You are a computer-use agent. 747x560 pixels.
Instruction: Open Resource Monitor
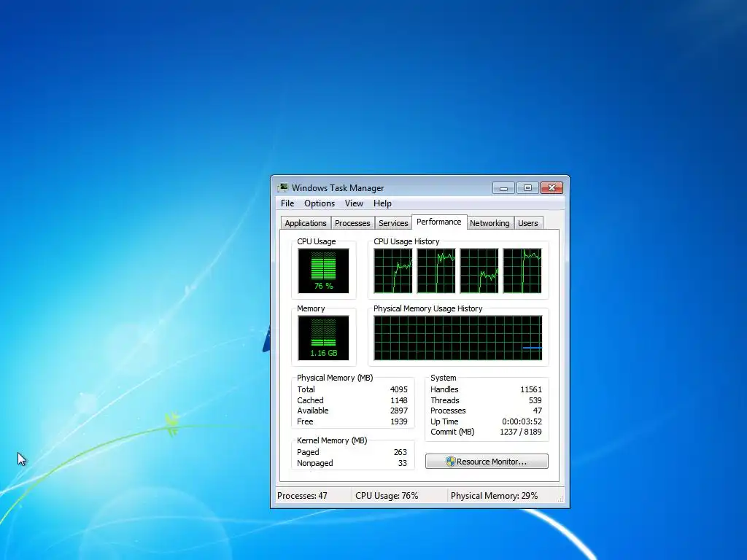click(x=487, y=462)
